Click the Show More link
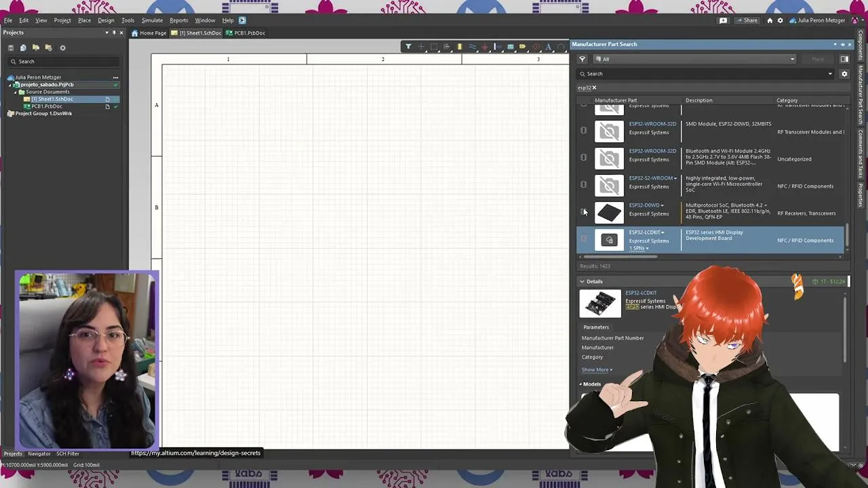This screenshot has height=488, width=868. pos(597,370)
